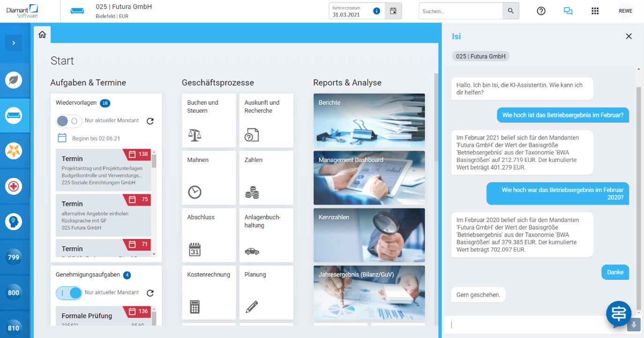Open the Planung tile

coord(266,293)
